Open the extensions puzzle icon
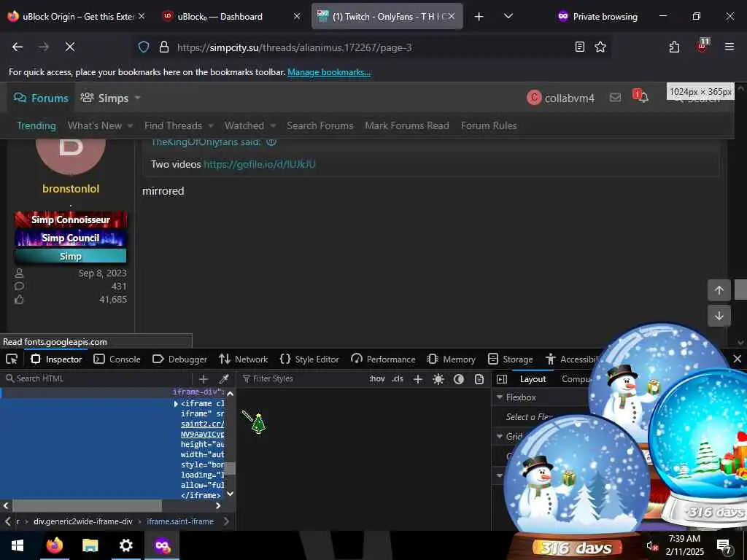Viewport: 747px width, 560px height. [x=674, y=47]
